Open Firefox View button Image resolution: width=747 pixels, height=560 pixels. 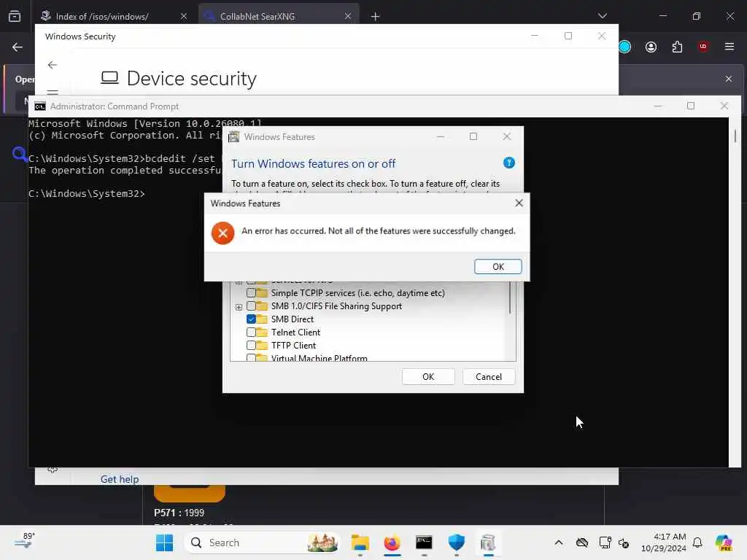coord(15,16)
